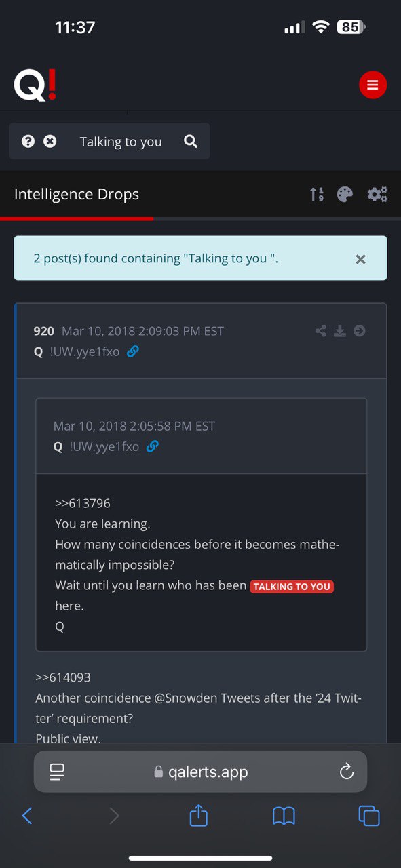Open the red hamburger menu
The width and height of the screenshot is (401, 868).
coord(373,85)
